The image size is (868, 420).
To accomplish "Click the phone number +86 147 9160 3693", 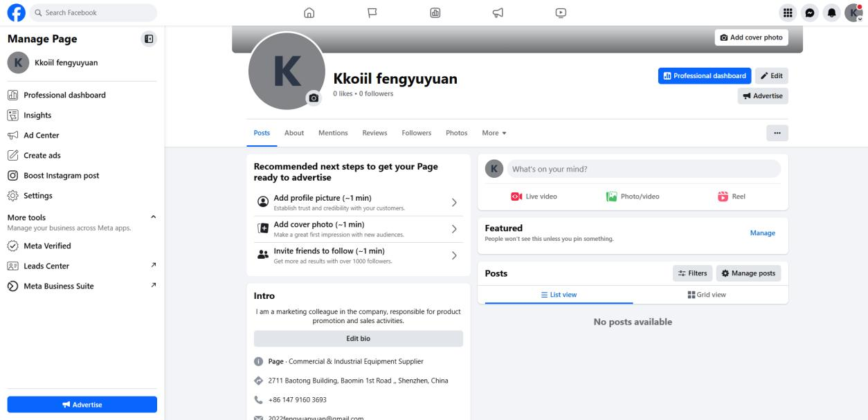I will [x=297, y=400].
